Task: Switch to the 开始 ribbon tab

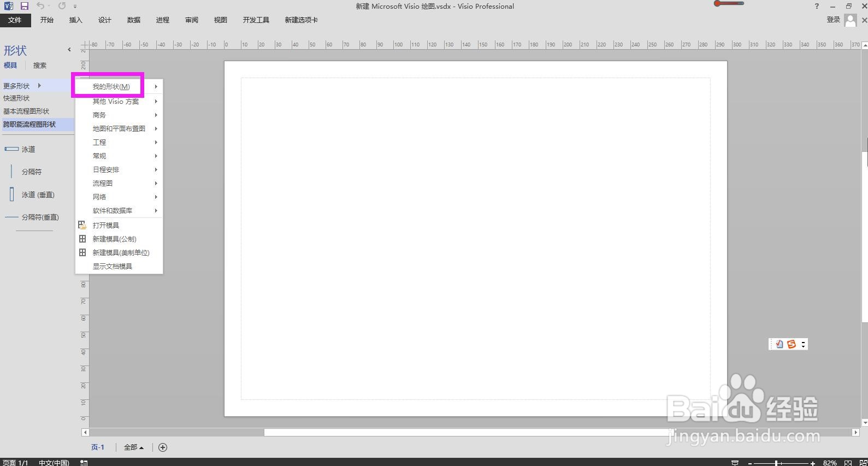Action: [47, 20]
